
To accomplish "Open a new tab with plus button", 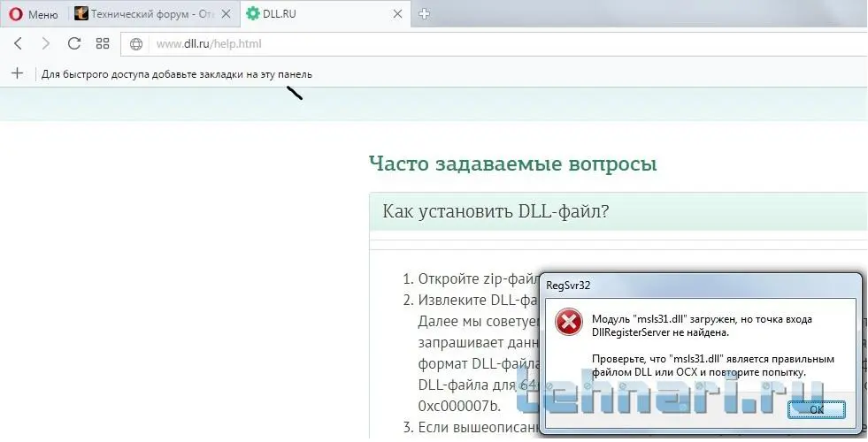I will pos(424,14).
